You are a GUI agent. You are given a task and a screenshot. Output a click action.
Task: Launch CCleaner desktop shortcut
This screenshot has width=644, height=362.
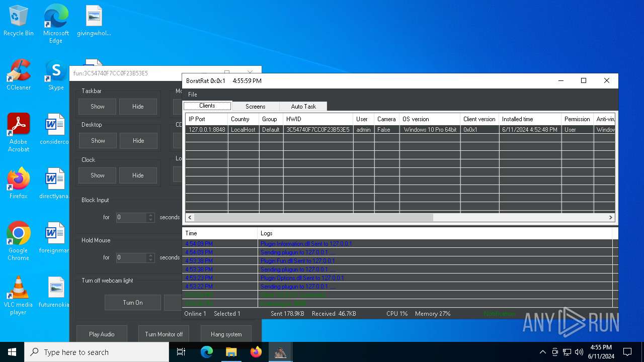19,75
